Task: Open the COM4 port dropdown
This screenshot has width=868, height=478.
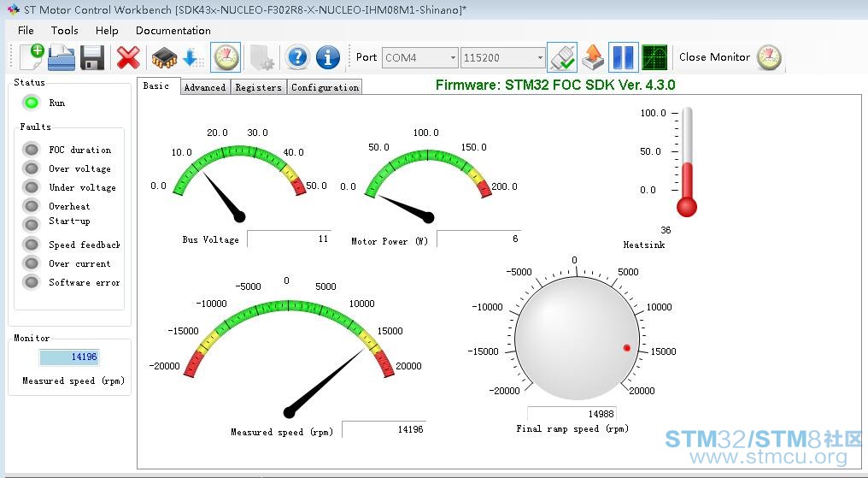Action: [x=419, y=57]
